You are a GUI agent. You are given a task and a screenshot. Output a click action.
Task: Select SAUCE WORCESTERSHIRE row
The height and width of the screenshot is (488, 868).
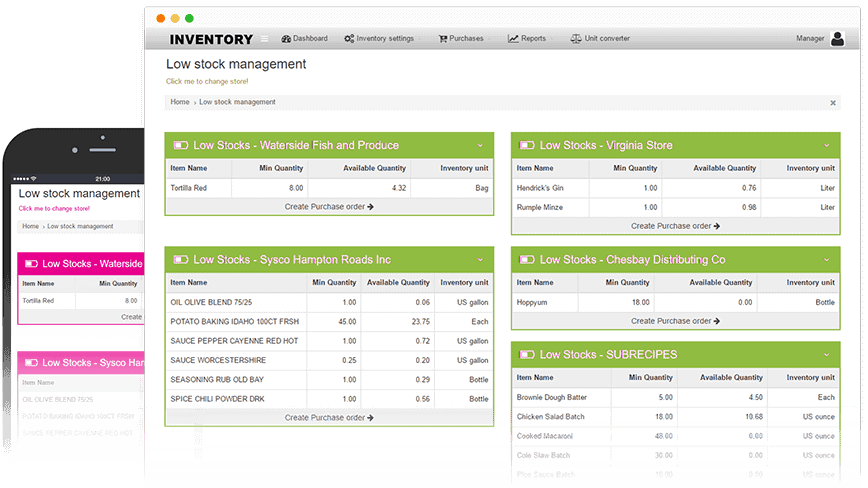click(329, 360)
